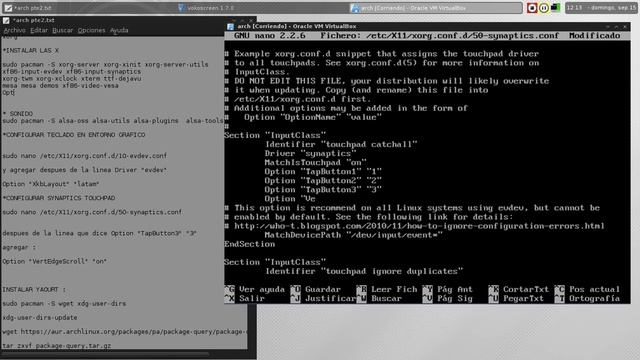This screenshot has width=640, height=360.
Task: Click the 'Option "XkbLayout" "latam"' line in the editor
Action: click(51, 184)
